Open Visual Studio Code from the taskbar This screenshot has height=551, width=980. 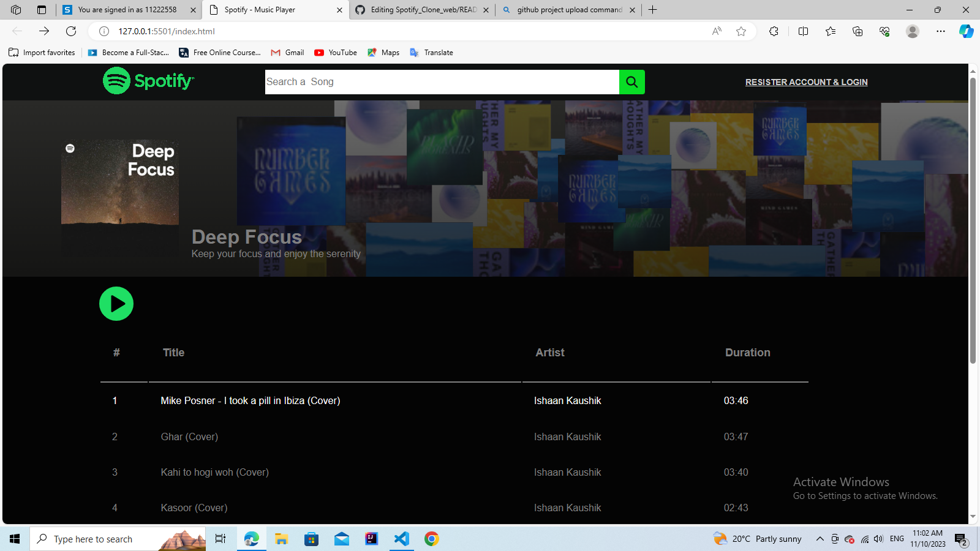point(401,539)
